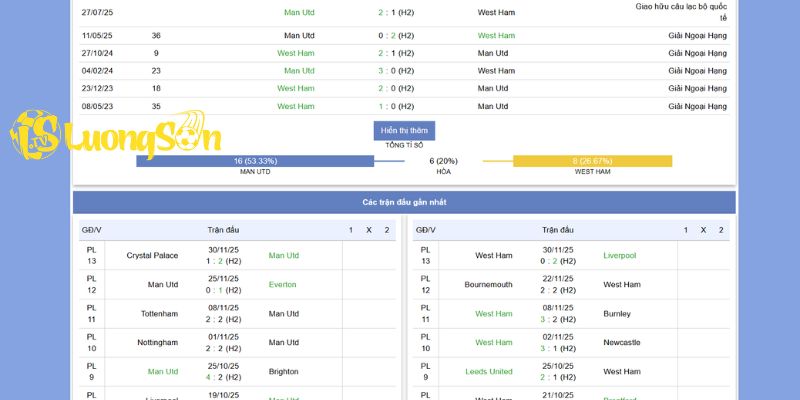Screen dimensions: 800x400
Task: Open the Burnley team link
Action: (617, 313)
